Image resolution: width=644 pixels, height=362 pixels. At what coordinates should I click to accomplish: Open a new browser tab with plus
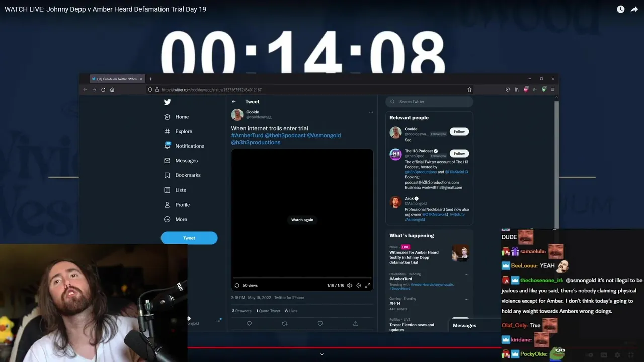pos(150,79)
